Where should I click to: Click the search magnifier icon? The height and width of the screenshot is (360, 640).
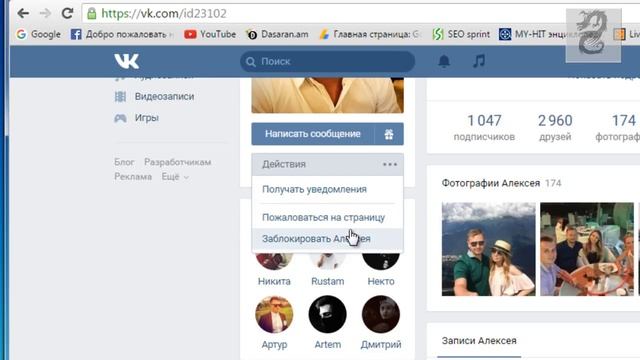[251, 62]
